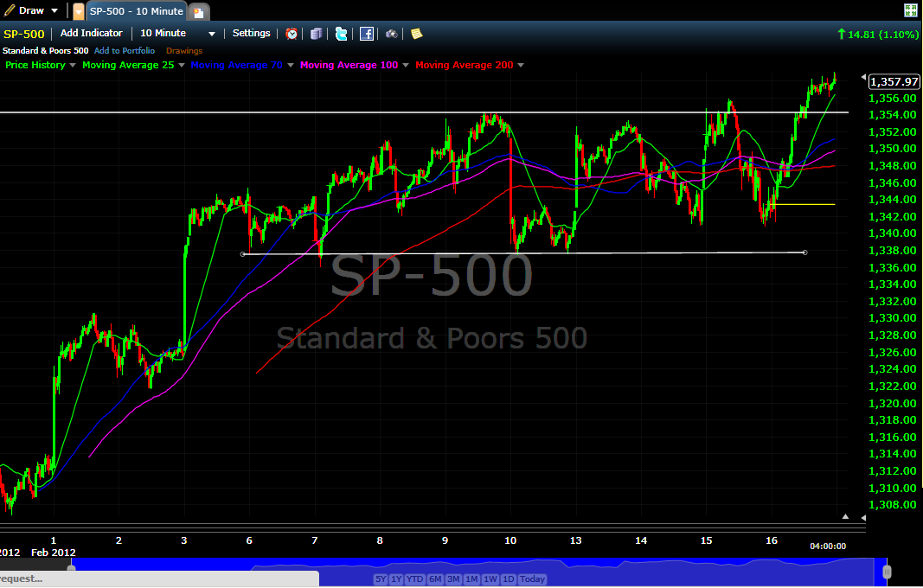Expand the Draw dropdown arrow
Image resolution: width=923 pixels, height=588 pixels.
54,11
